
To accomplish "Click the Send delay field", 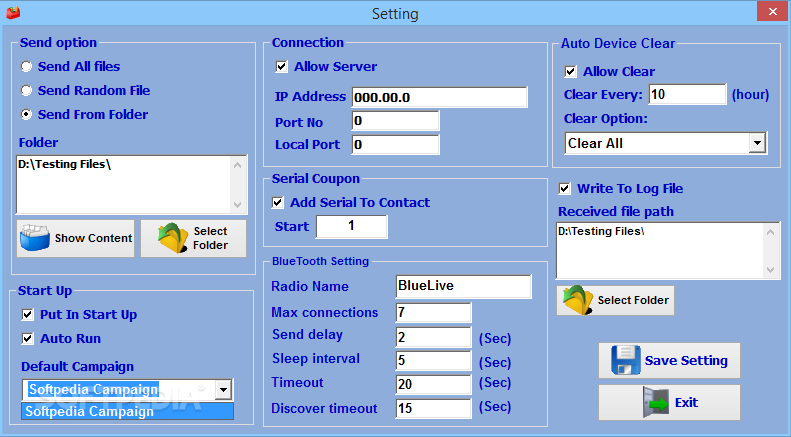I will [433, 337].
